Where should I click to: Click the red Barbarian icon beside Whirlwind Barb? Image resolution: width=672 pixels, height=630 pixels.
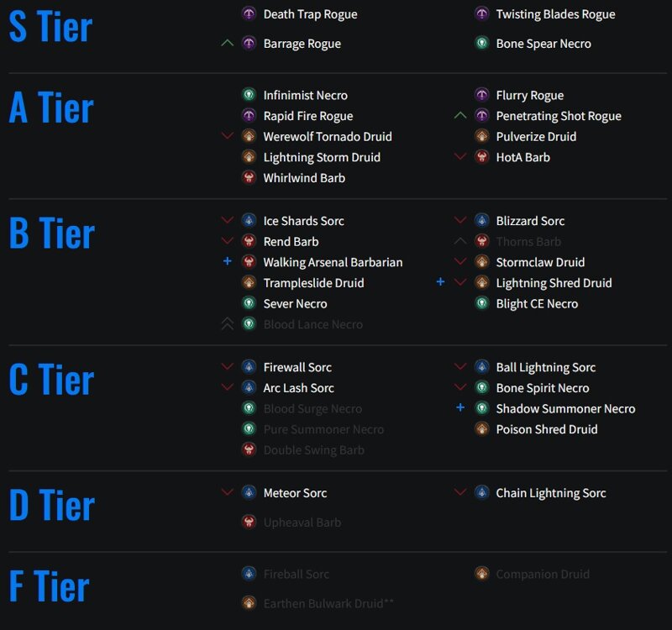[x=249, y=177]
